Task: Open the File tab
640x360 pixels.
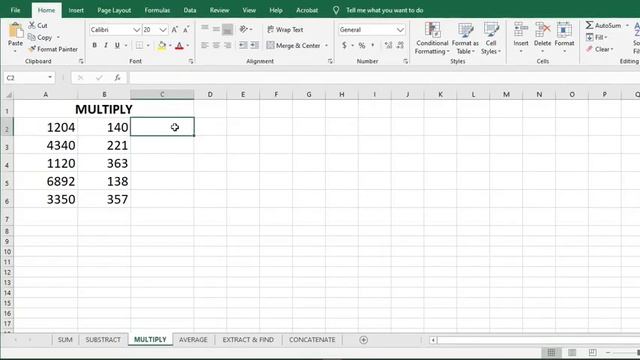Action: click(x=16, y=10)
